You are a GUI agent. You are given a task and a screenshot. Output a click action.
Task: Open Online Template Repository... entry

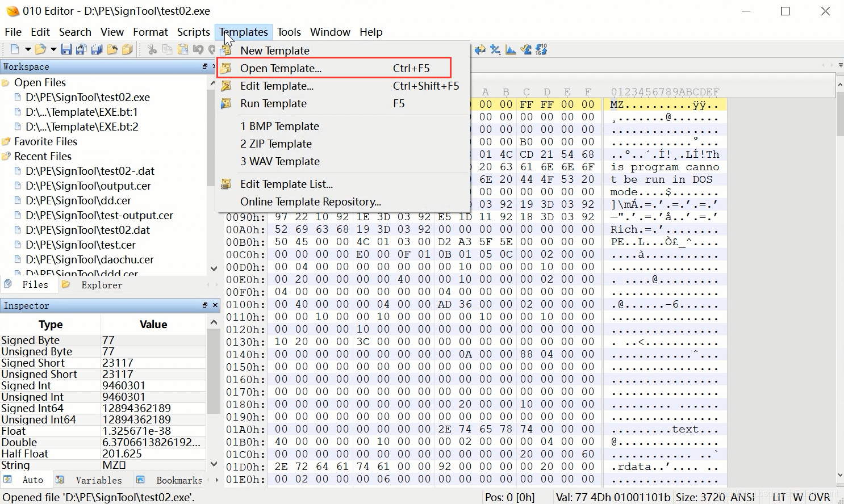(343, 201)
